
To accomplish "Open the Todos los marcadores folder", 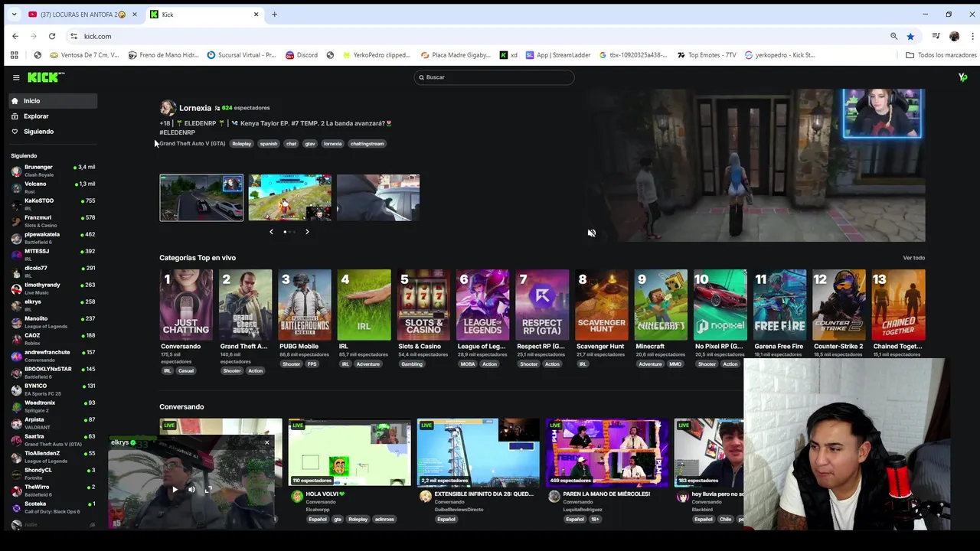I will (941, 55).
